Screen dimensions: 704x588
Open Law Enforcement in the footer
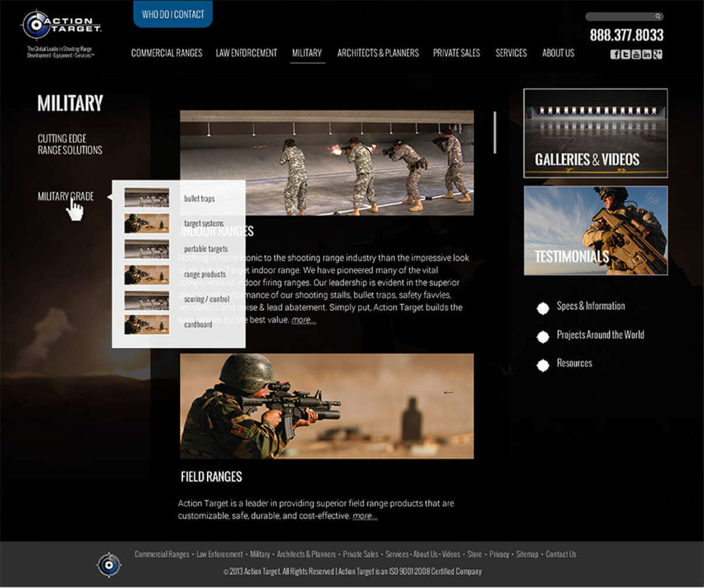coord(219,554)
